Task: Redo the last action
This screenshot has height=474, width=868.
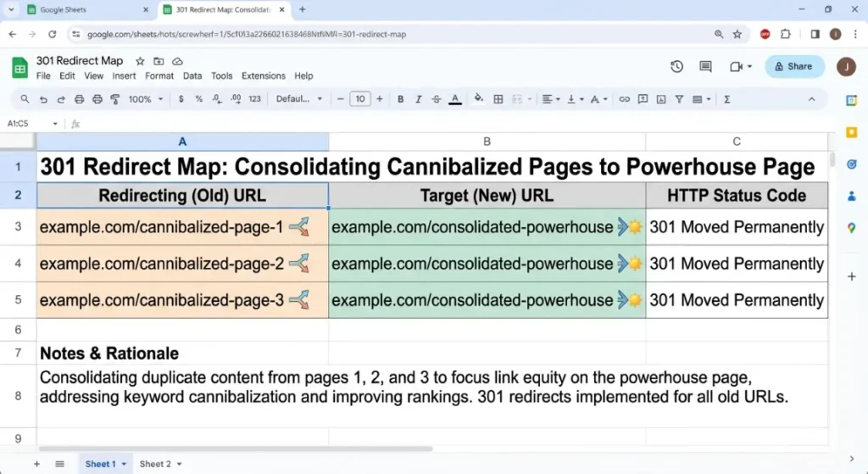Action: pos(61,99)
